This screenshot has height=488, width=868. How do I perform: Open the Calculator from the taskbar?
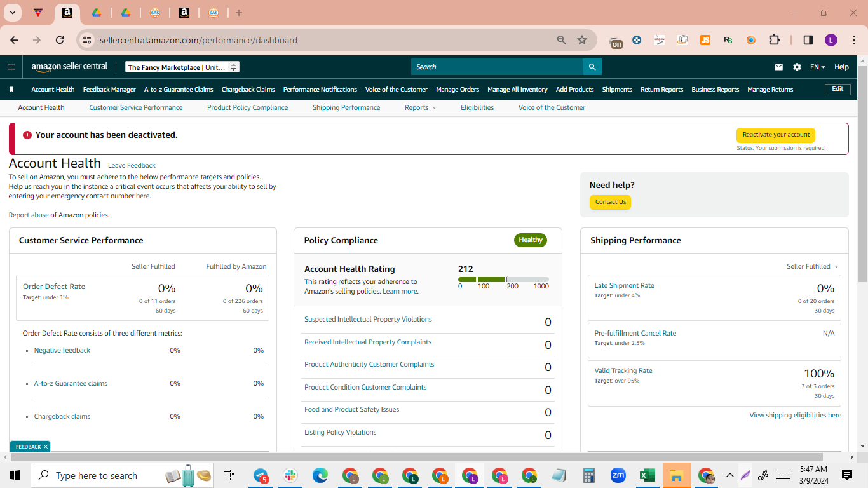tap(588, 475)
